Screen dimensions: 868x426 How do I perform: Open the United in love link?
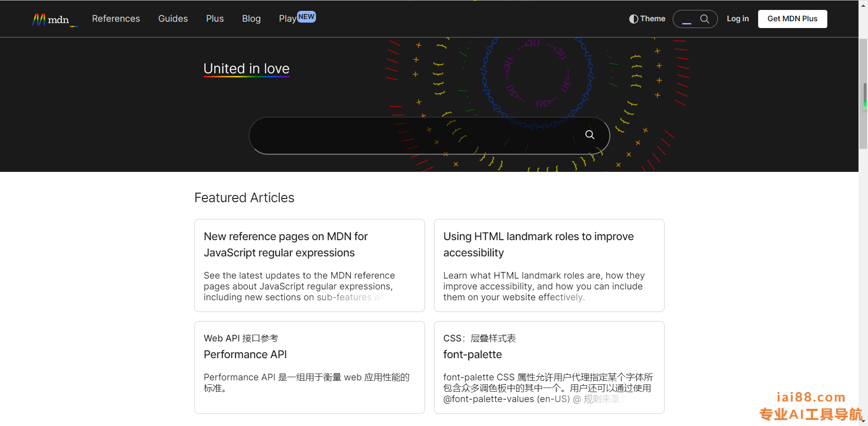(x=246, y=69)
